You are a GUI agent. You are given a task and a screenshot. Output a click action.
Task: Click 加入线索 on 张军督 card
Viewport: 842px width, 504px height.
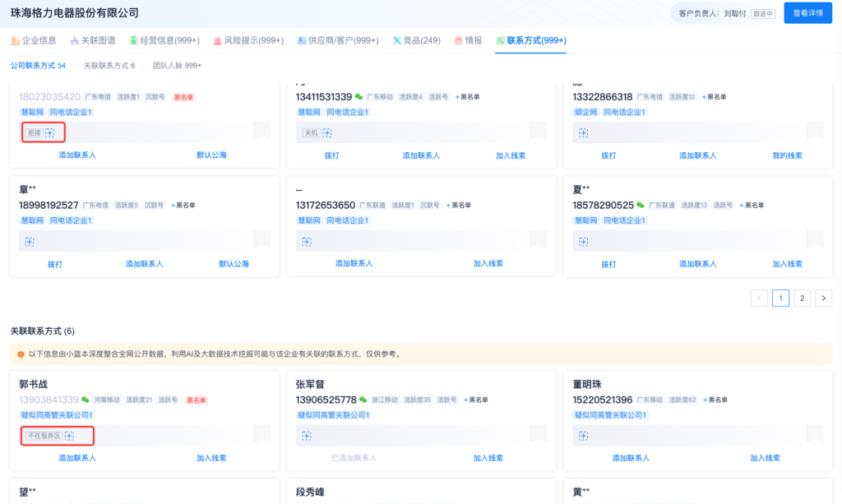pyautogui.click(x=488, y=458)
